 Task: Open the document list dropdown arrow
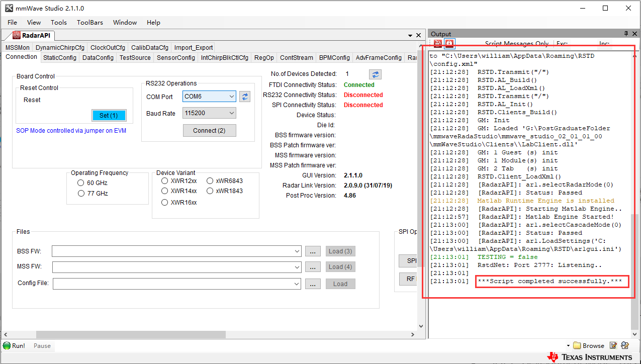[x=409, y=36]
